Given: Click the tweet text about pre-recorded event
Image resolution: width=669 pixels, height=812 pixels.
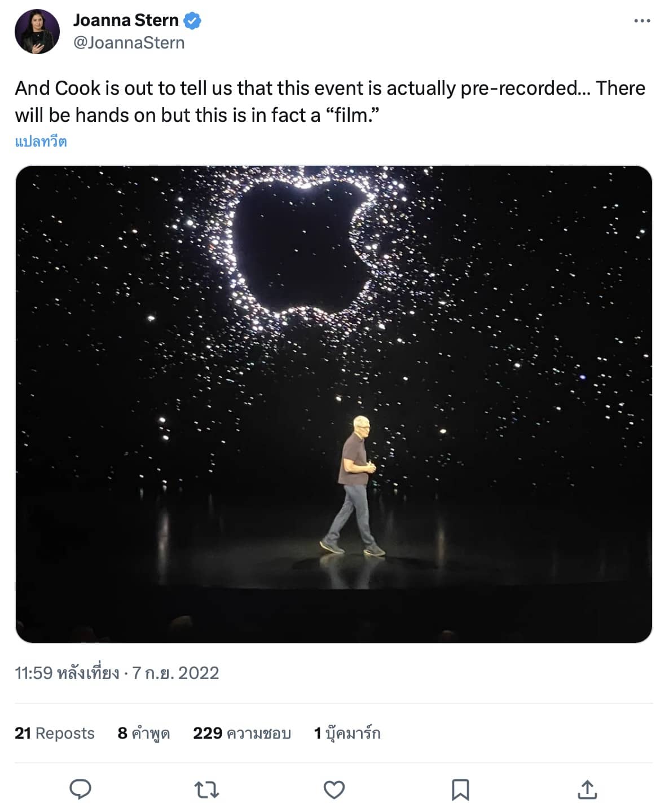Looking at the screenshot, I should pos(330,101).
